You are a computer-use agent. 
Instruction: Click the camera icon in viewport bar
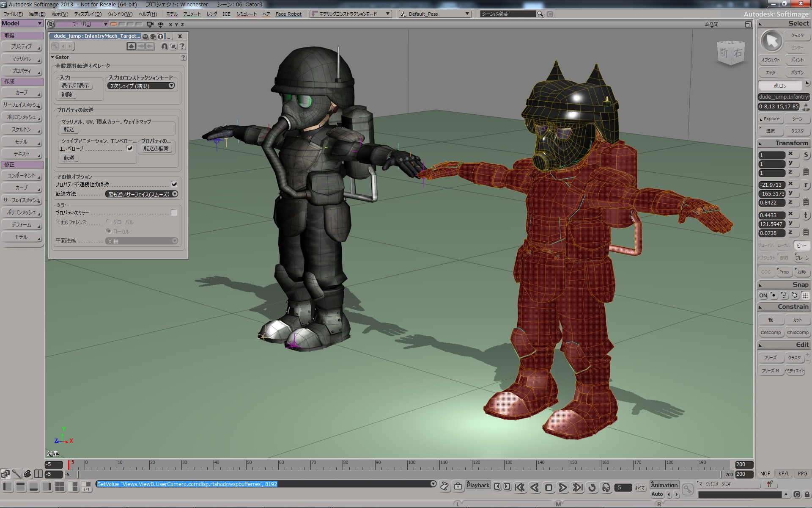pos(150,25)
